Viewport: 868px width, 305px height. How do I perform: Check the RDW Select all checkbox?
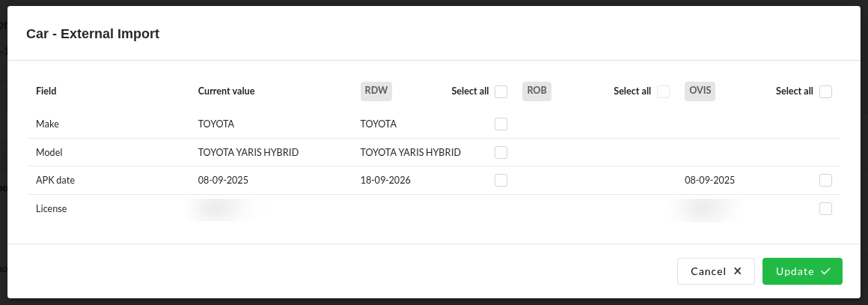tap(501, 91)
